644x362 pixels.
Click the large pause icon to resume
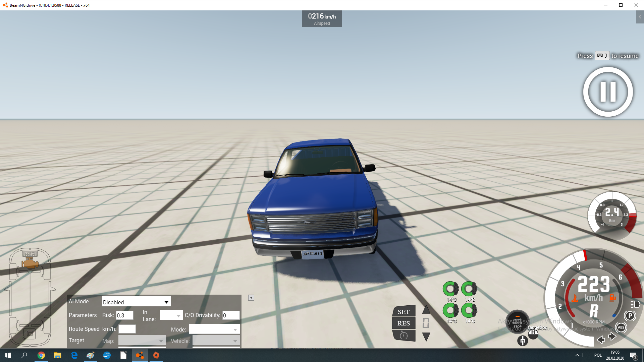(608, 92)
